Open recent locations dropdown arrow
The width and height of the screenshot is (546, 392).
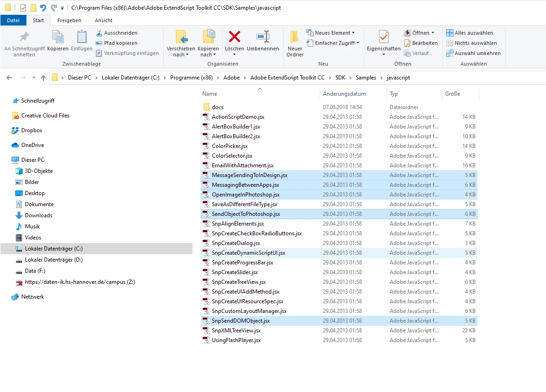34,78
